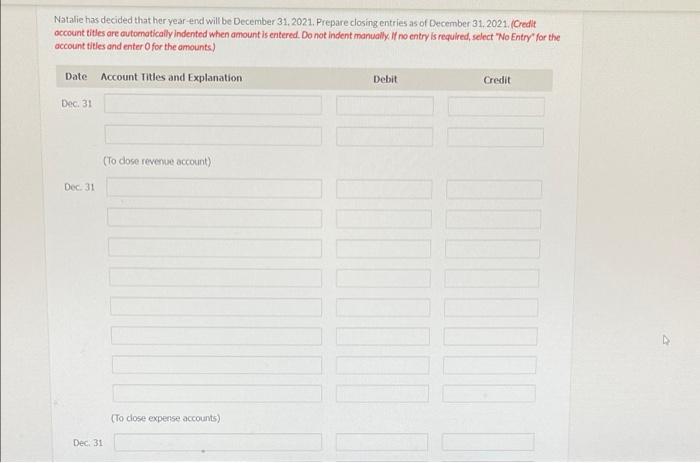Click credit field of first expense closing row
Screen dimensions: 700x463
tap(494, 189)
